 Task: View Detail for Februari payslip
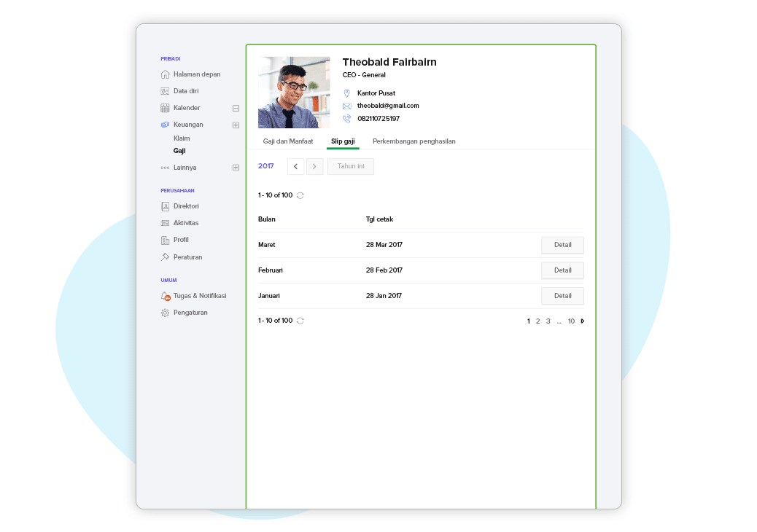click(562, 270)
